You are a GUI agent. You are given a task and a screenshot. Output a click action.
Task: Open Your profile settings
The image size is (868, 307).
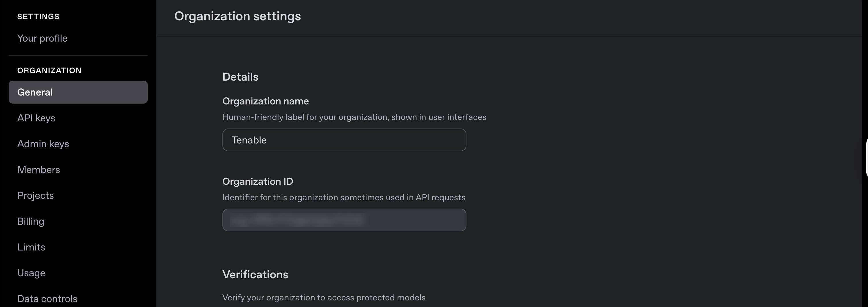42,38
